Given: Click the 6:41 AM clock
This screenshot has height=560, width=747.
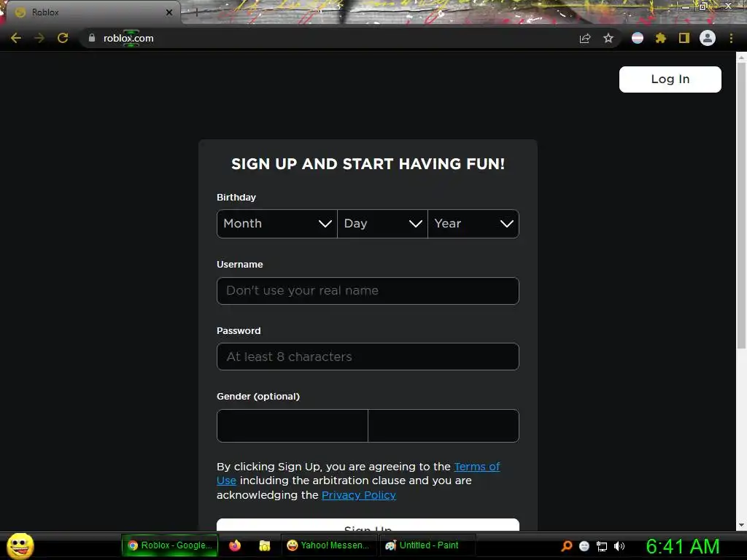Looking at the screenshot, I should (x=683, y=546).
